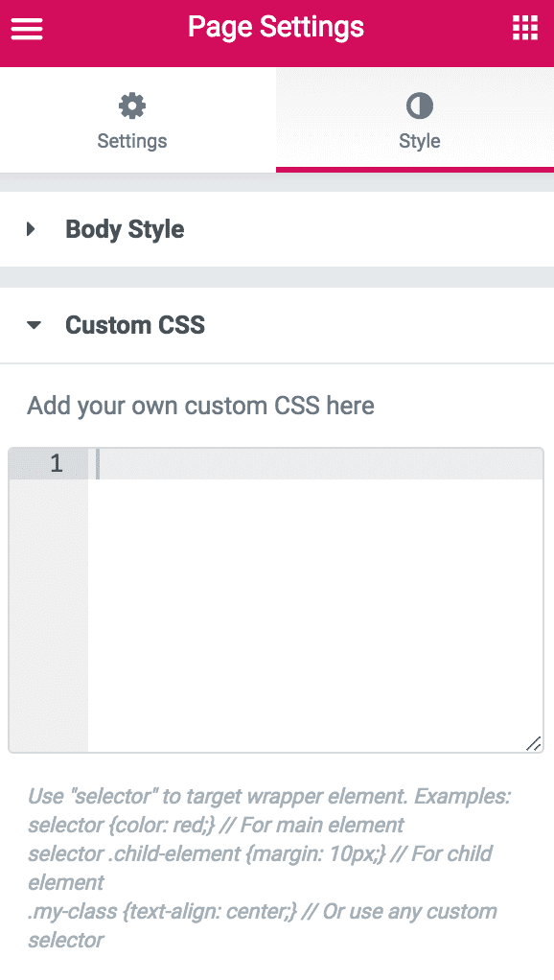Open the widget panel via the grid icon

(524, 28)
